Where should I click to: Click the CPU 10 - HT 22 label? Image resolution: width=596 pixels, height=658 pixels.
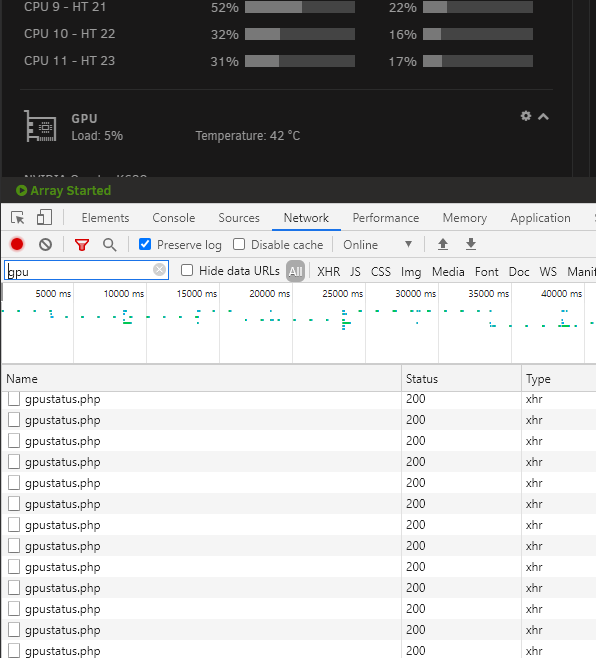coord(69,34)
